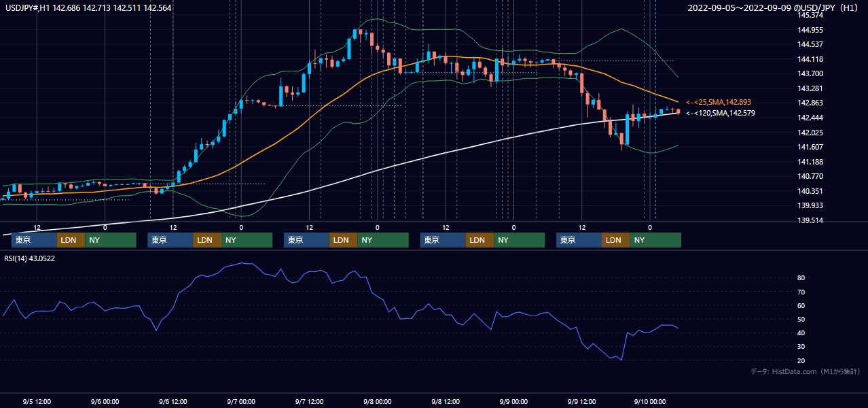868x408 pixels.
Task: Click price axis value 144.118
Action: tap(810, 59)
